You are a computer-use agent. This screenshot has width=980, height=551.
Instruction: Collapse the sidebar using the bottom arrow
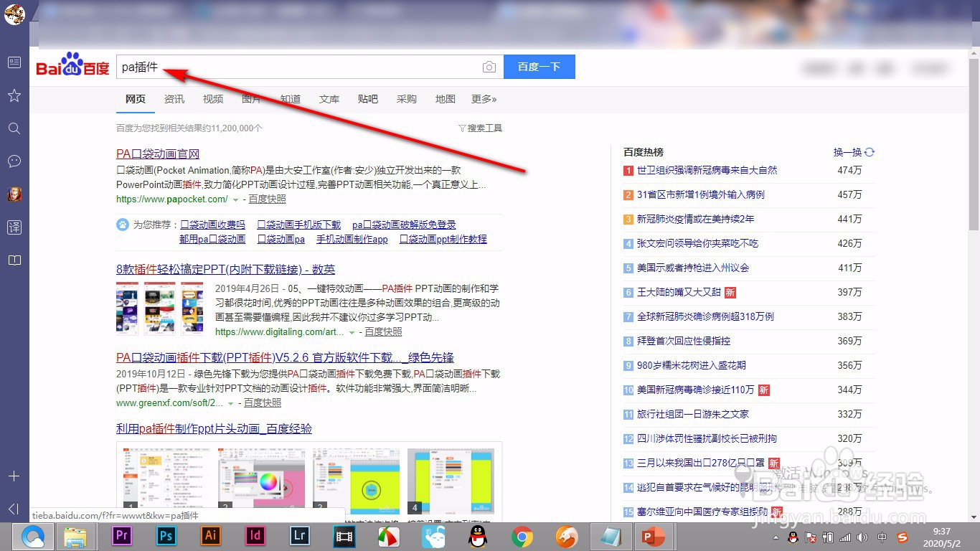coord(14,510)
